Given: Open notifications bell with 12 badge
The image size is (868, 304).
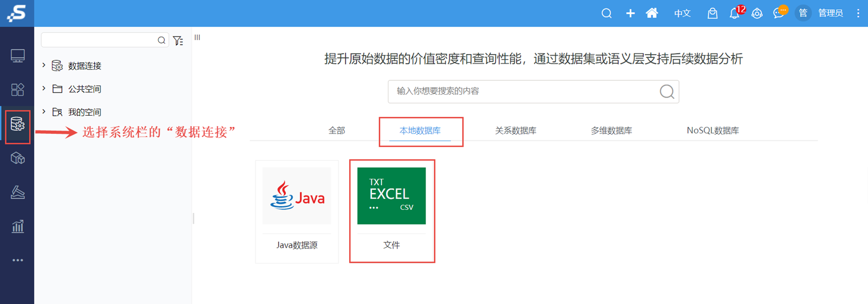Looking at the screenshot, I should 735,13.
